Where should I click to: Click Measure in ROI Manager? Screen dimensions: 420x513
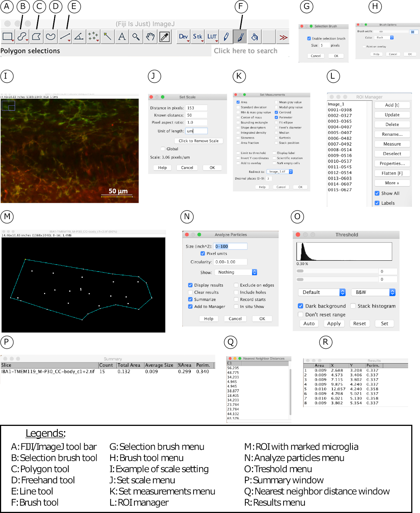(392, 144)
